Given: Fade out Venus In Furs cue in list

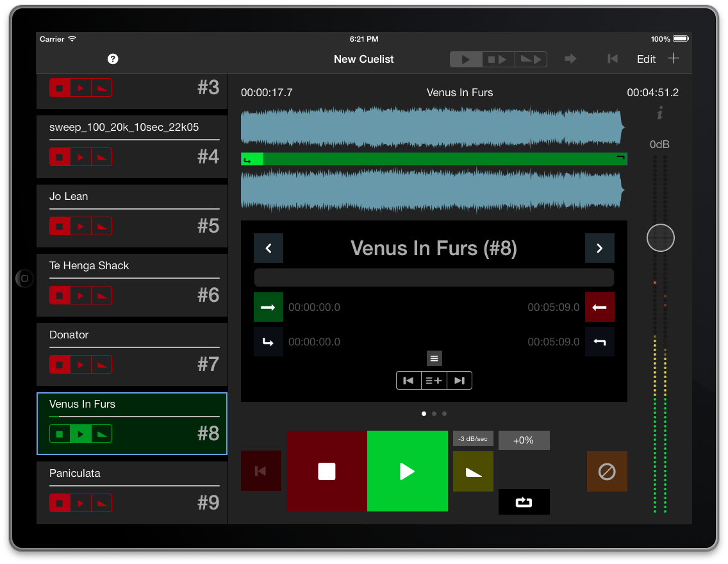Looking at the screenshot, I should (102, 434).
